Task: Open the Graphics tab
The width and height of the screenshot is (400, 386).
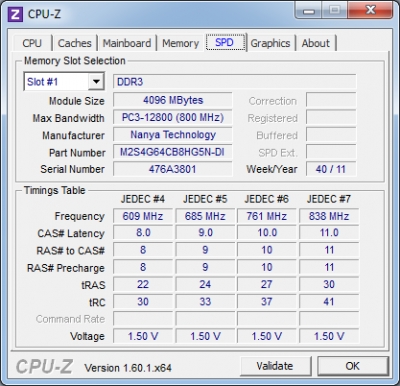Action: [x=270, y=43]
